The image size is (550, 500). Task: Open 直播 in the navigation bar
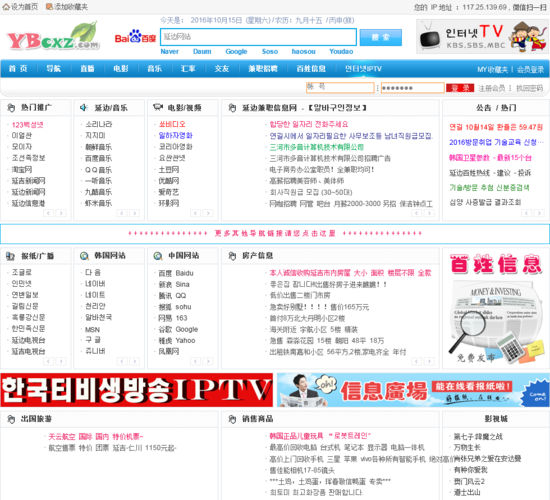tap(87, 69)
